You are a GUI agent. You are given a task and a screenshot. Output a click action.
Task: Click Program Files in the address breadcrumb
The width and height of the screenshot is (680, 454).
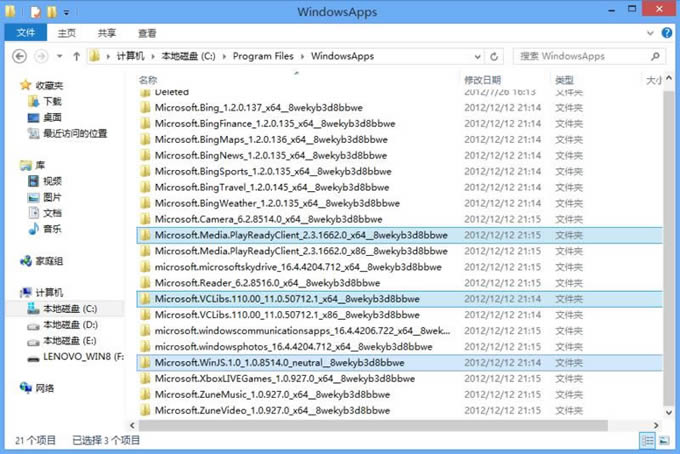[263, 56]
